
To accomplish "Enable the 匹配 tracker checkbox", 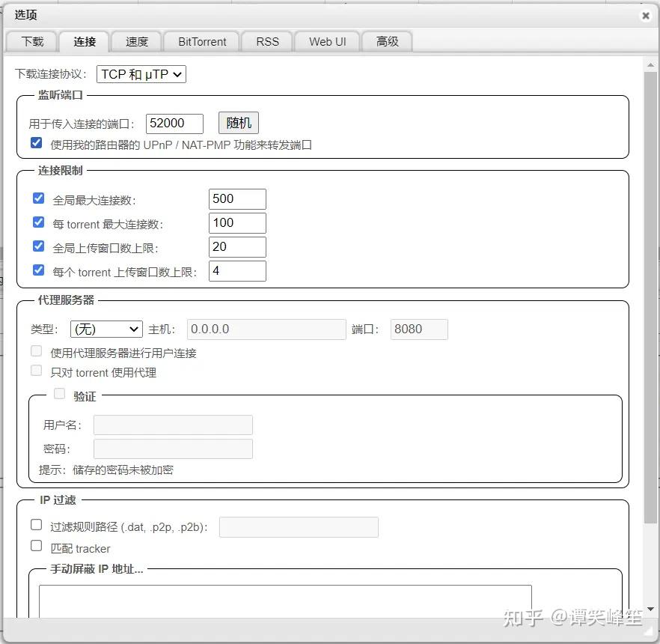I will [36, 547].
